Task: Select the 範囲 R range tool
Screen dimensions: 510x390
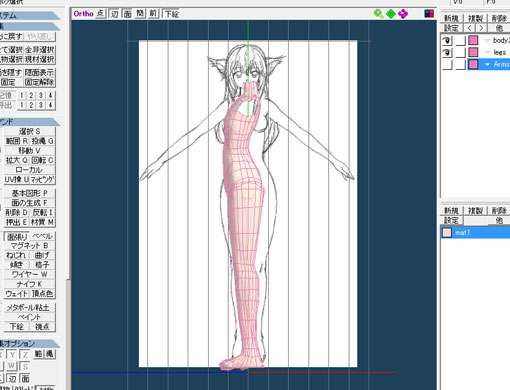Action: click(17, 141)
